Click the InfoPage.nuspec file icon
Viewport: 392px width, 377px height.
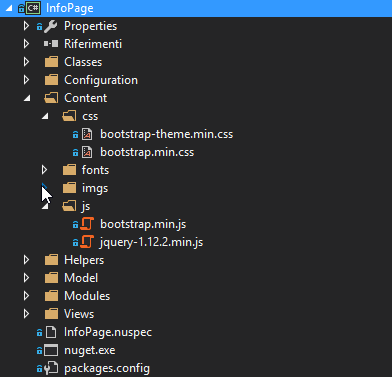[x=51, y=332]
